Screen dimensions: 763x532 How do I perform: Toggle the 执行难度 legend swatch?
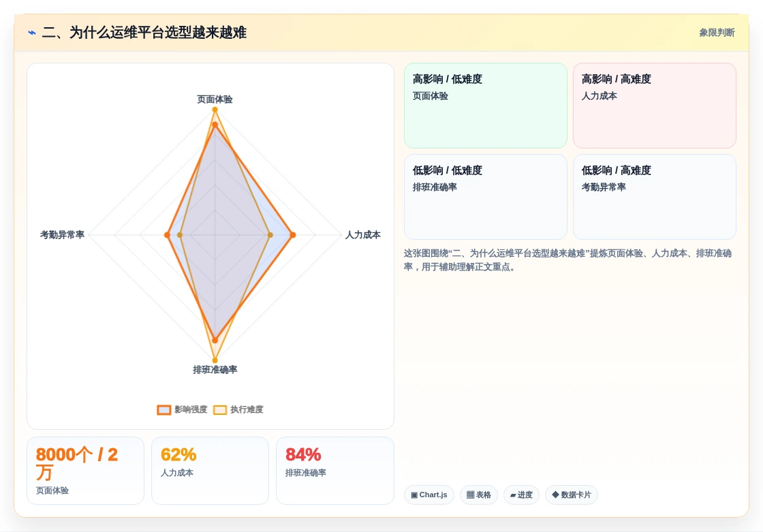(220, 410)
